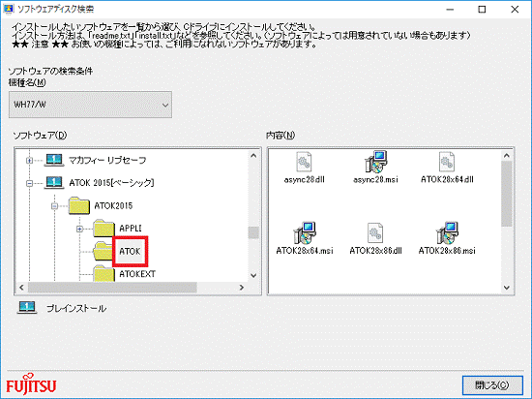Click software tree scroll up arrow
The width and height of the screenshot is (532, 399).
point(253,156)
